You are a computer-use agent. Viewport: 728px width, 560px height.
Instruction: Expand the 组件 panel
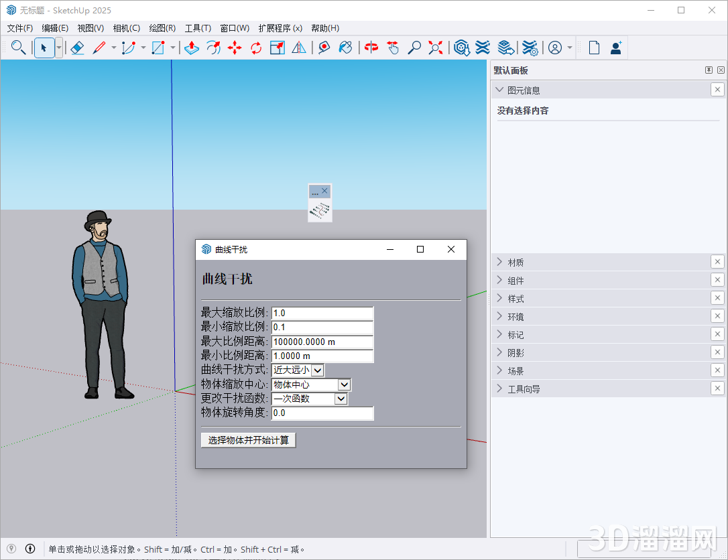click(x=499, y=280)
